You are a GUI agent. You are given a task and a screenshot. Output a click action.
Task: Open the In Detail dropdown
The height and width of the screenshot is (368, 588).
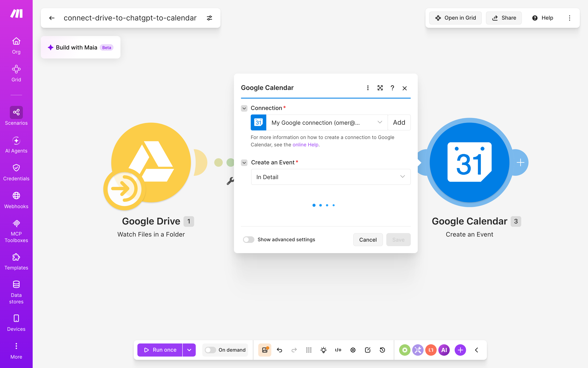coord(331,177)
